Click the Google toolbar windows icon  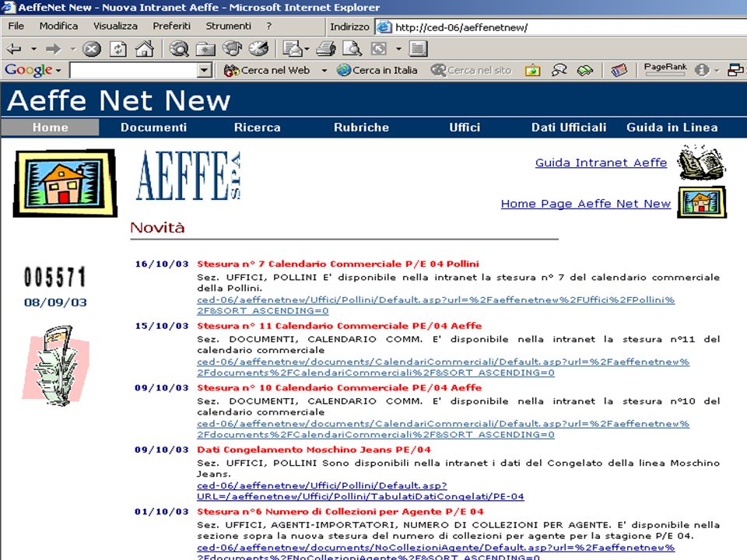735,70
